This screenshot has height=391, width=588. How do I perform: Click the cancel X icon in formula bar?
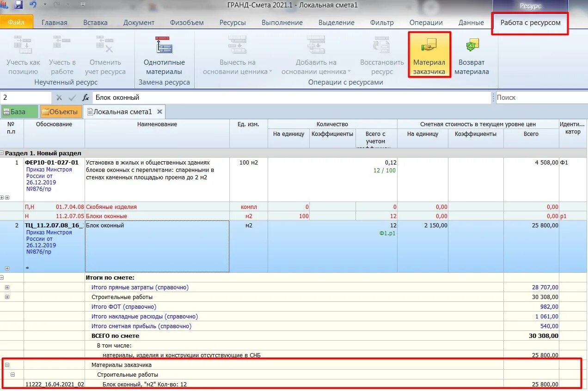click(59, 98)
